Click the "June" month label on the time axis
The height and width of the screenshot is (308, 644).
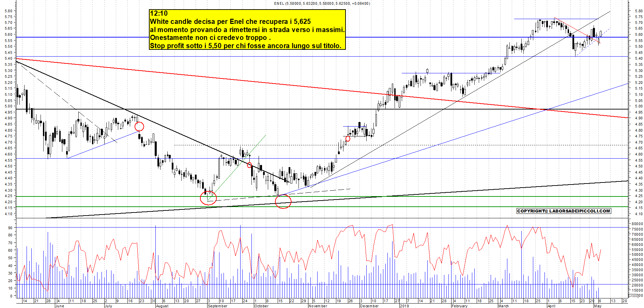click(60, 306)
